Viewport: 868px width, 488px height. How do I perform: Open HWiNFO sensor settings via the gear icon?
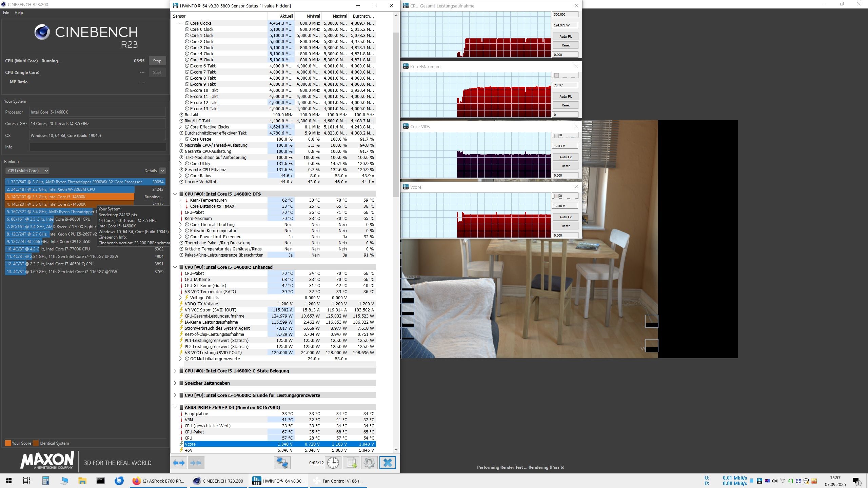(369, 463)
